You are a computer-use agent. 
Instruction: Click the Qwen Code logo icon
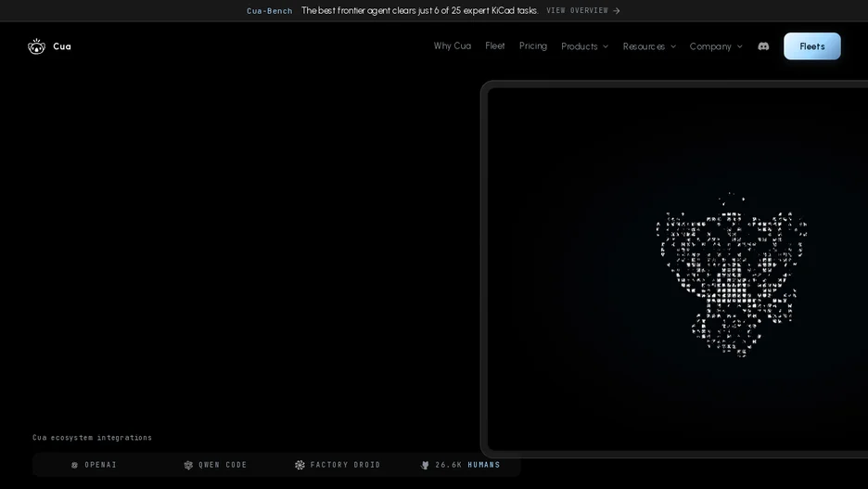188,465
